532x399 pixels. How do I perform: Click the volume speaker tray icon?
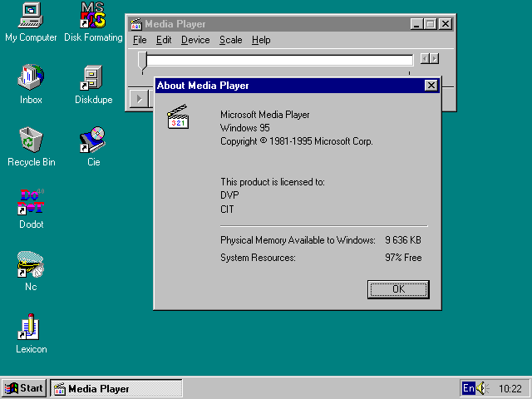[483, 388]
